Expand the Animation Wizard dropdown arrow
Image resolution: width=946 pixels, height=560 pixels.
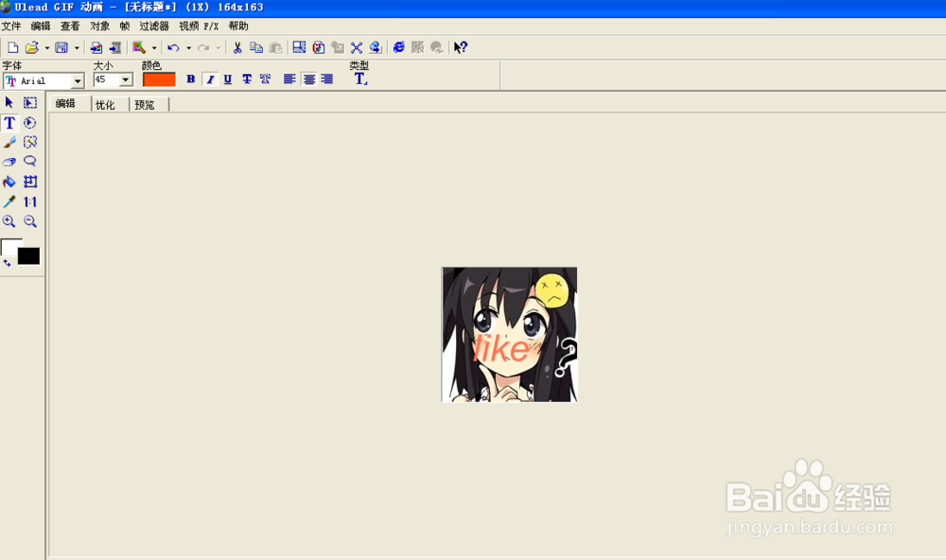pyautogui.click(x=154, y=47)
